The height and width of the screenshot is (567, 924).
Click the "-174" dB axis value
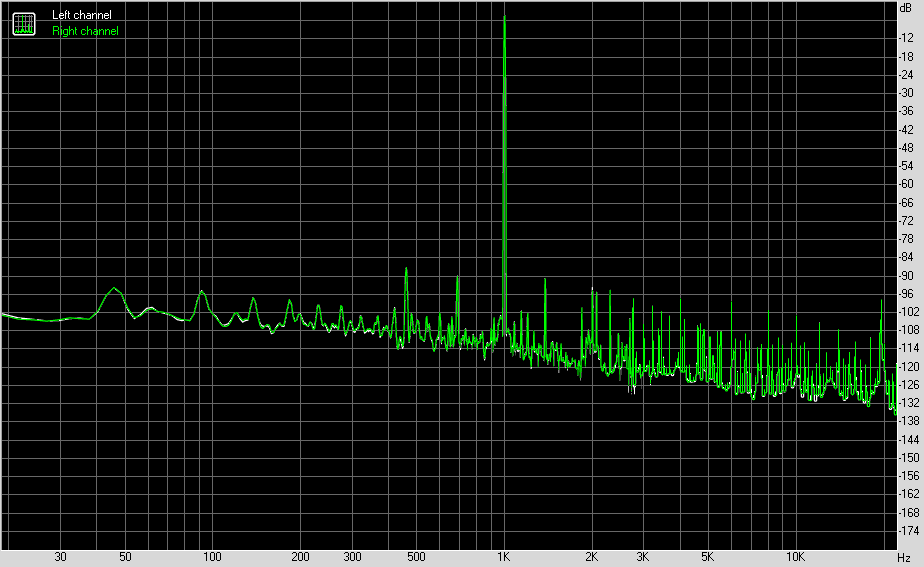(908, 530)
